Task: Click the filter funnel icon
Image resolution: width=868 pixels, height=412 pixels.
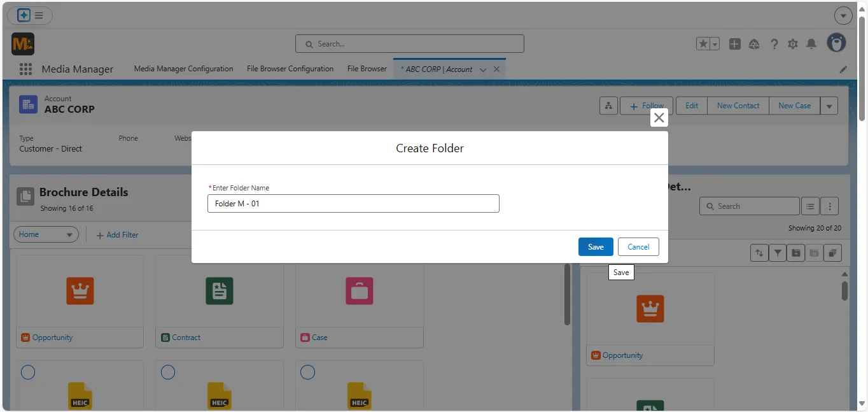Action: 778,253
